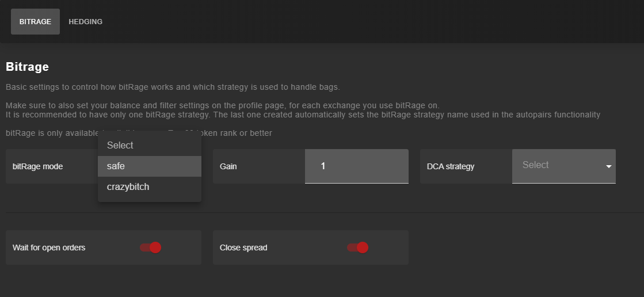The image size is (644, 297).
Task: Select 'safe' bitRage mode option
Action: pos(150,166)
